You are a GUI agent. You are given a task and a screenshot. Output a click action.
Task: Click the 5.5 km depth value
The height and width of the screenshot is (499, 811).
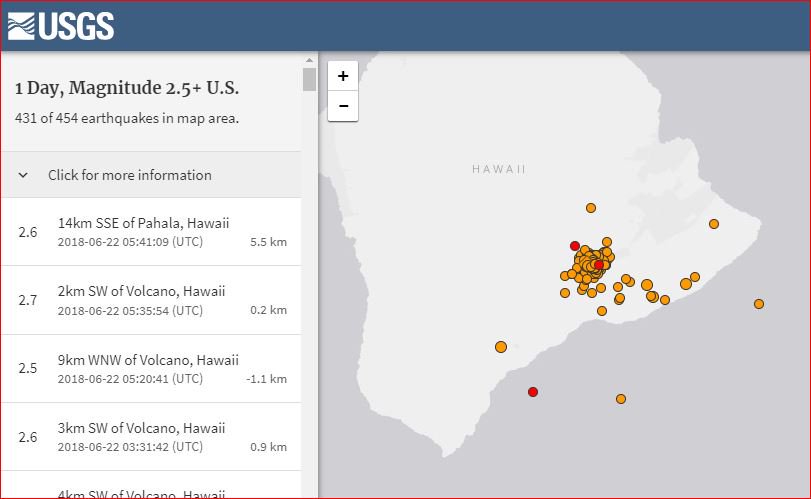(268, 242)
